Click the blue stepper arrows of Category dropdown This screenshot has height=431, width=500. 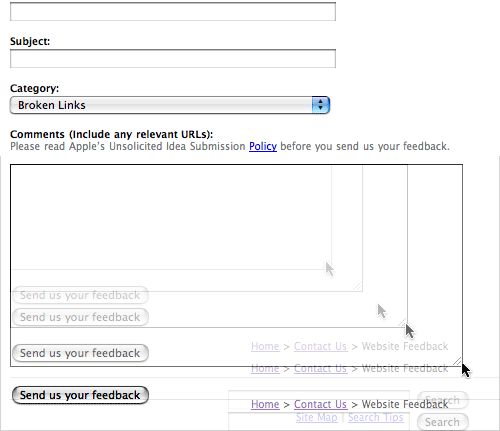pyautogui.click(x=321, y=105)
